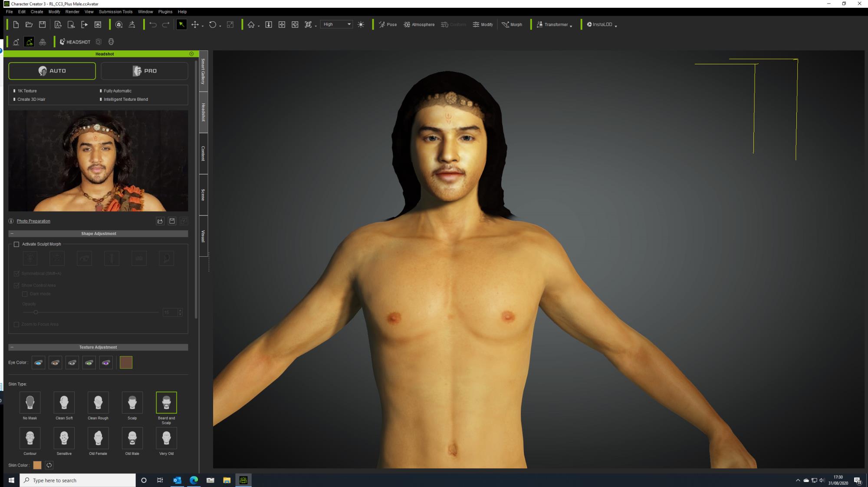The width and height of the screenshot is (868, 487).
Task: Collapse the Texture Adjustment section
Action: tap(12, 348)
